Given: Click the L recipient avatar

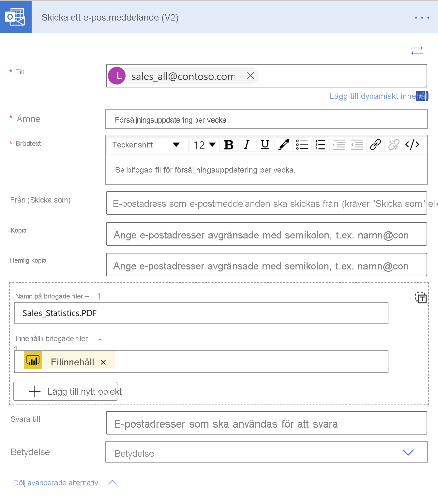Looking at the screenshot, I should [x=117, y=76].
